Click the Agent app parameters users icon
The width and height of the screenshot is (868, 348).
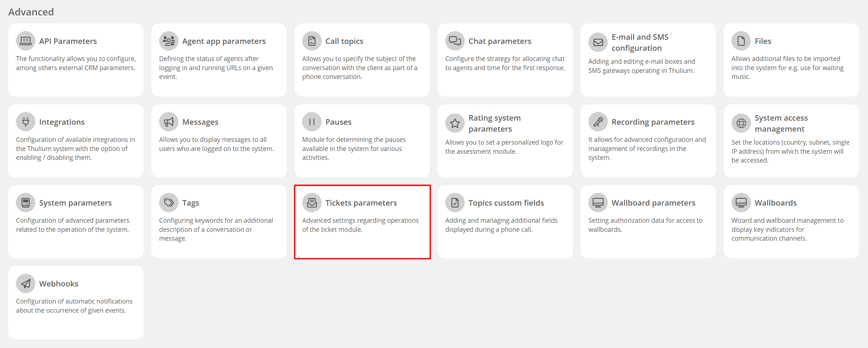169,41
